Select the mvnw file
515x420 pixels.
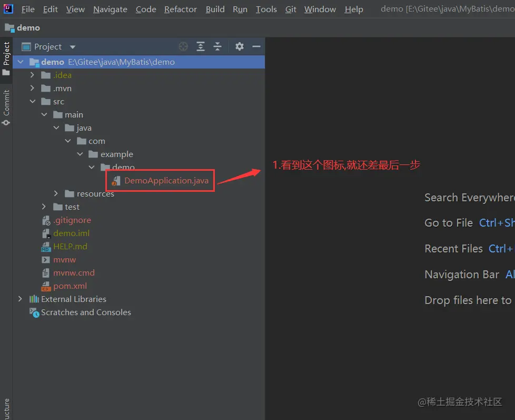click(64, 259)
